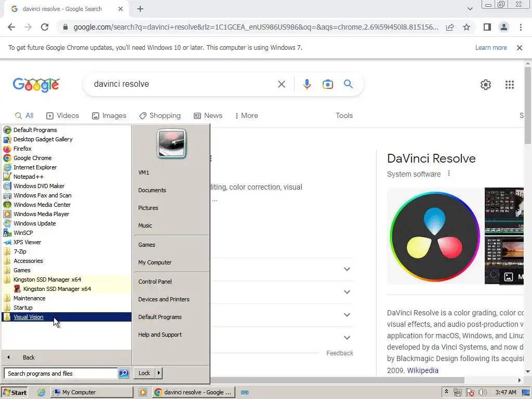The width and height of the screenshot is (532, 399).
Task: Open Chrome's three-dot menu
Action: click(521, 27)
